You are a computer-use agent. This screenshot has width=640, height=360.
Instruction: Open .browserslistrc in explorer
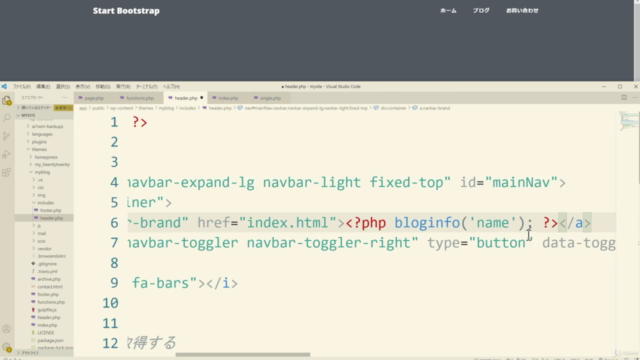point(51,256)
